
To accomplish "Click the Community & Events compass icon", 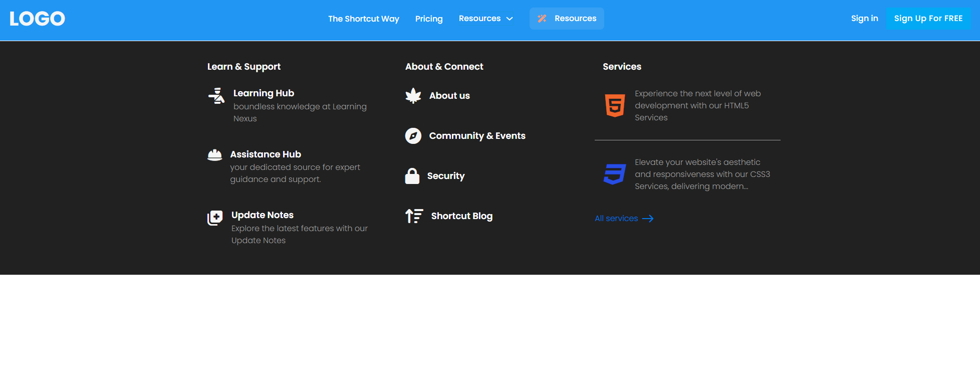I will point(413,136).
